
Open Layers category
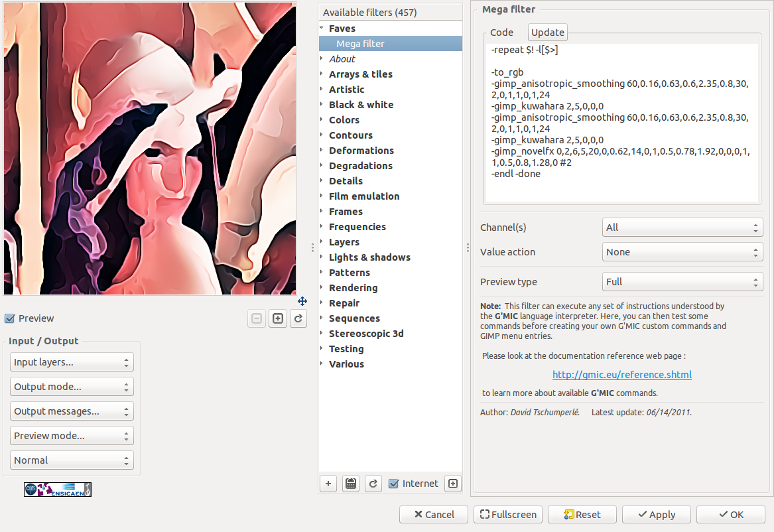[x=391, y=242]
